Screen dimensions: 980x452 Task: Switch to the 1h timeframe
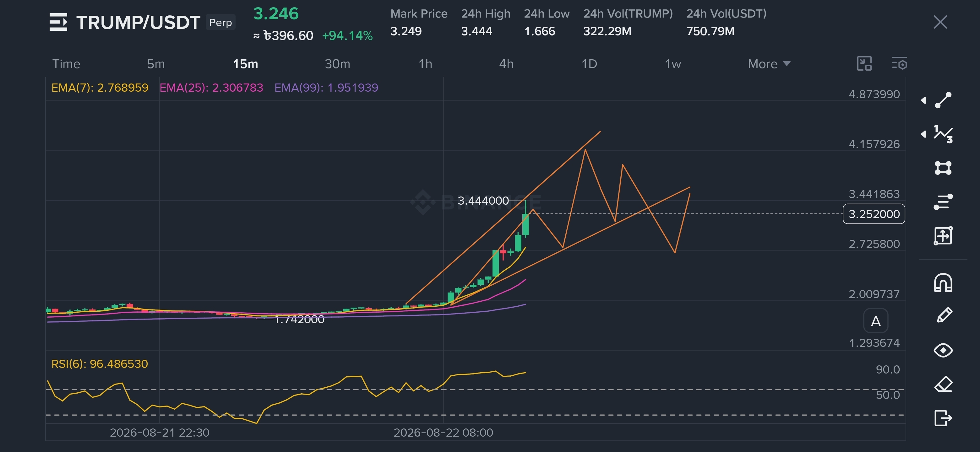pos(425,64)
